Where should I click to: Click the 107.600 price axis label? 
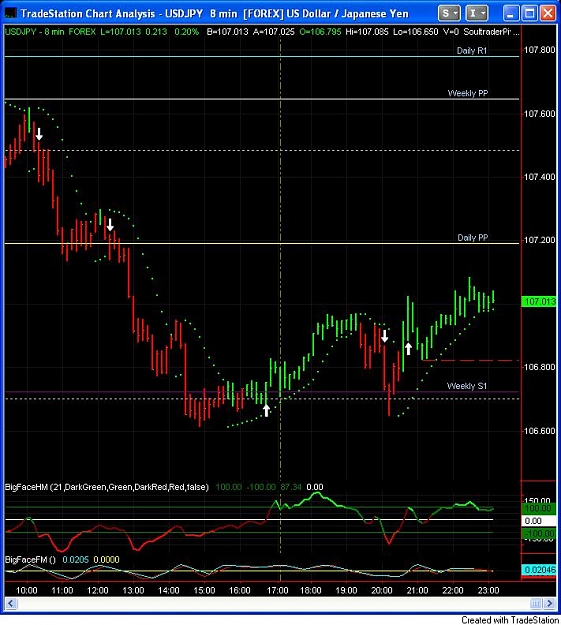click(x=539, y=114)
